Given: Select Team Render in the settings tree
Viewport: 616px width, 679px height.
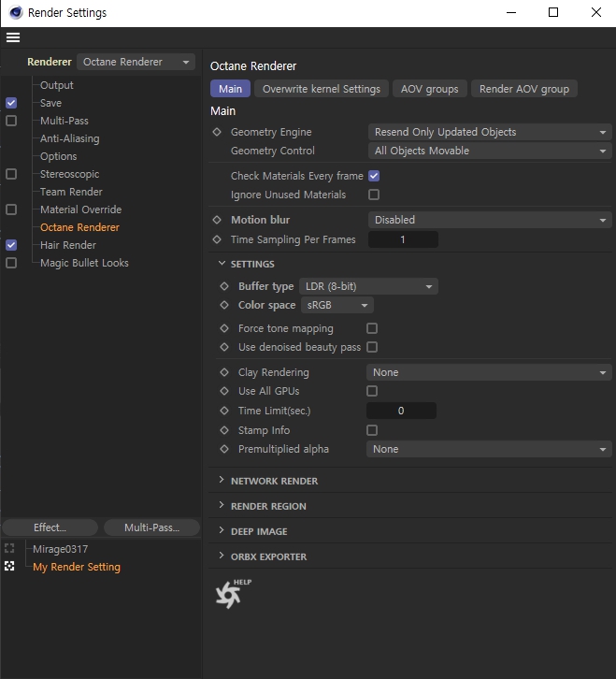Looking at the screenshot, I should coord(71,192).
